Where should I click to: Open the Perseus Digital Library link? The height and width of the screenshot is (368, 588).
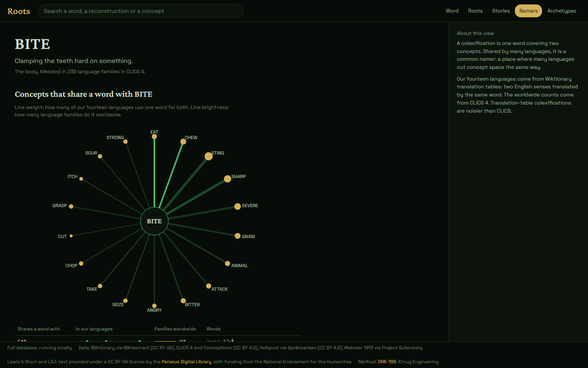[186, 362]
